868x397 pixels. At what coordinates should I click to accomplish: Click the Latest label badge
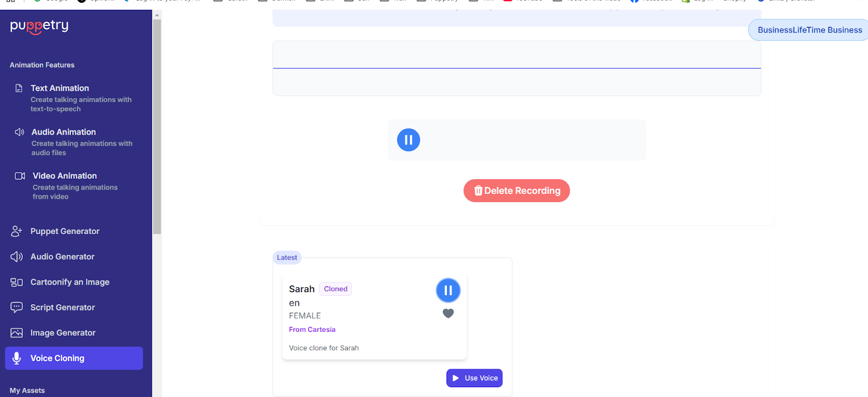pyautogui.click(x=287, y=257)
